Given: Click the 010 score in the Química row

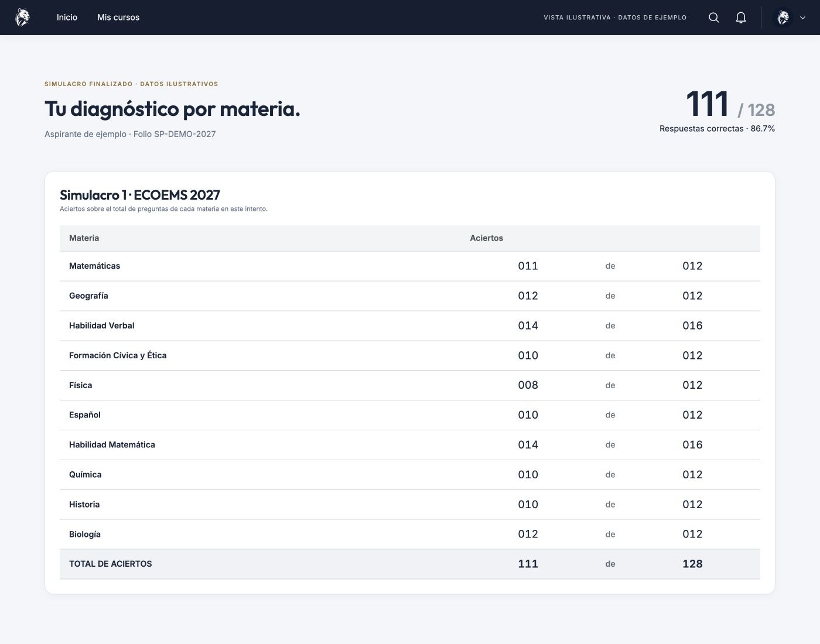Looking at the screenshot, I should click(528, 475).
